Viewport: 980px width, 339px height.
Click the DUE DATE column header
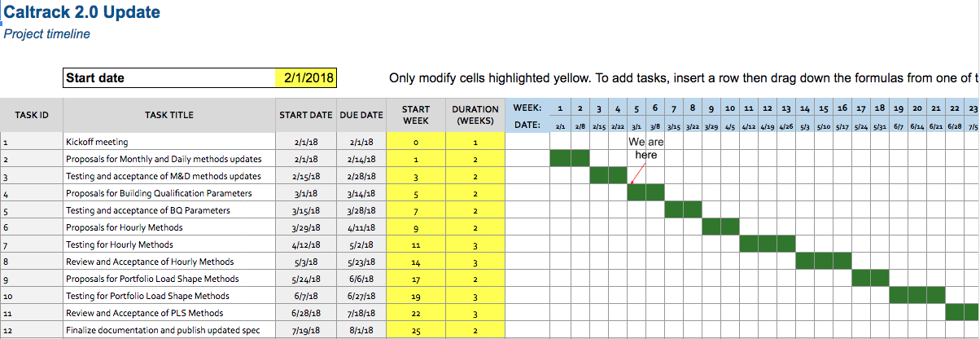(x=361, y=116)
